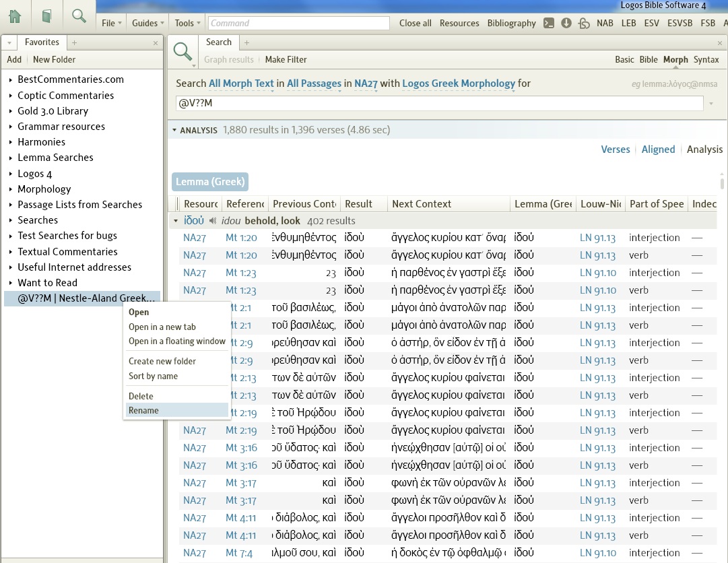728x563 pixels.
Task: Open the Bibliography shortcut
Action: [x=511, y=23]
